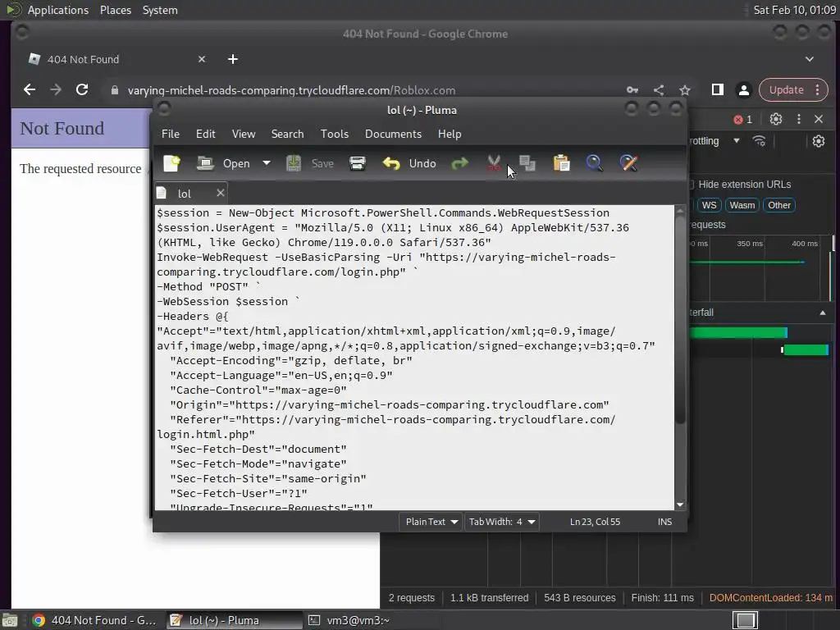
Task: Expand the Open recent files arrow
Action: click(x=267, y=163)
